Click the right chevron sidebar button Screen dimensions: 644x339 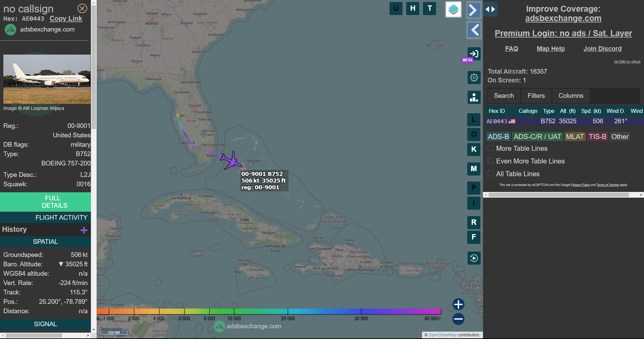474,10
